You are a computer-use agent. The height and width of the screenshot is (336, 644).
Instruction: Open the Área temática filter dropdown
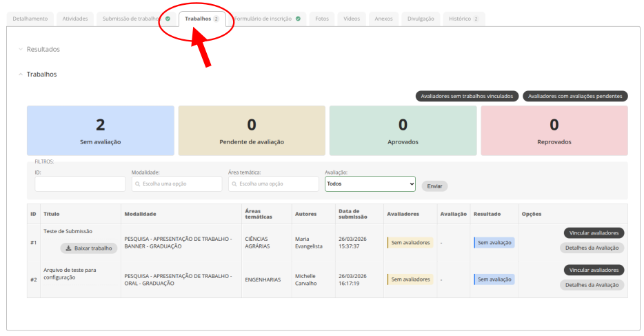274,184
